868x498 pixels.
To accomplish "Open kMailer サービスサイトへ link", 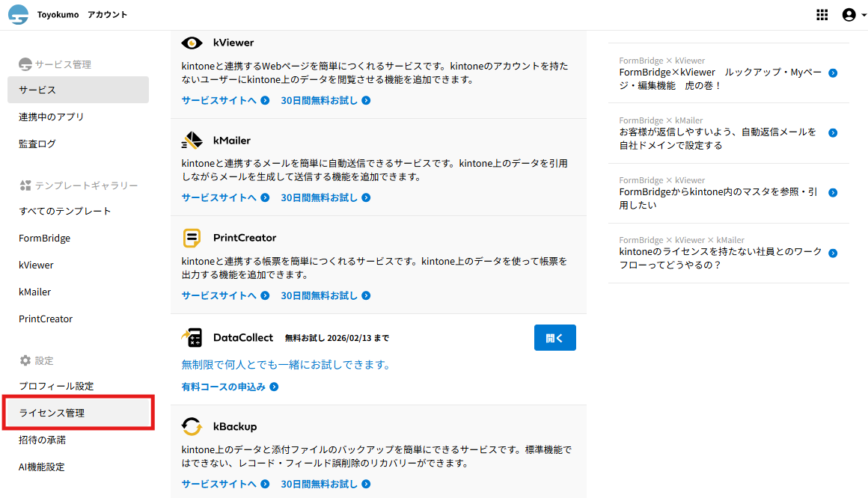I will [225, 197].
